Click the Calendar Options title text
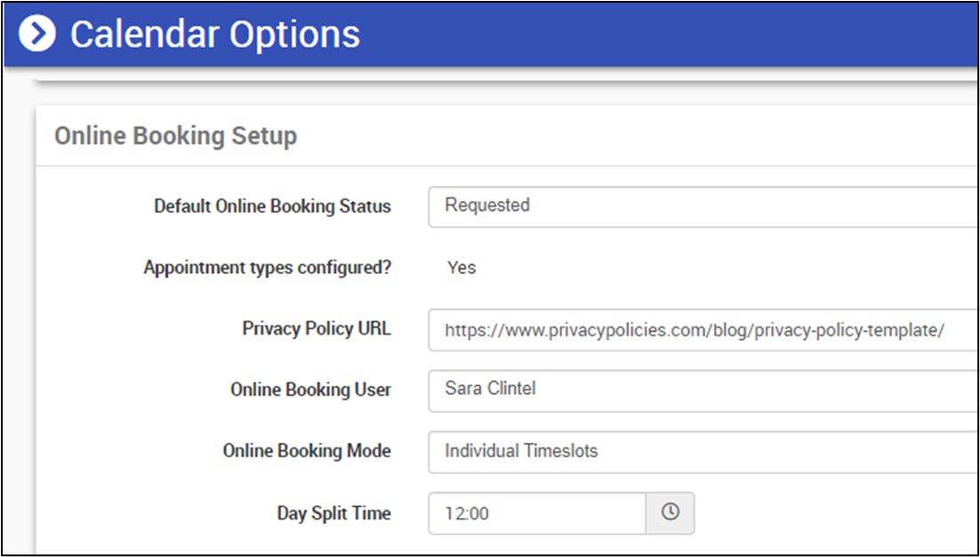 pos(215,35)
